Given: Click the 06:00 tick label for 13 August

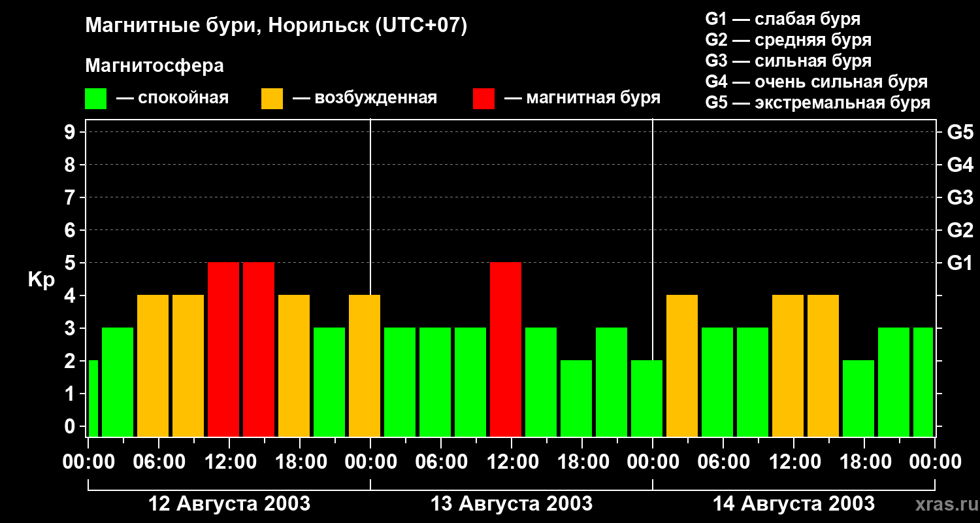Looking at the screenshot, I should pyautogui.click(x=441, y=462).
